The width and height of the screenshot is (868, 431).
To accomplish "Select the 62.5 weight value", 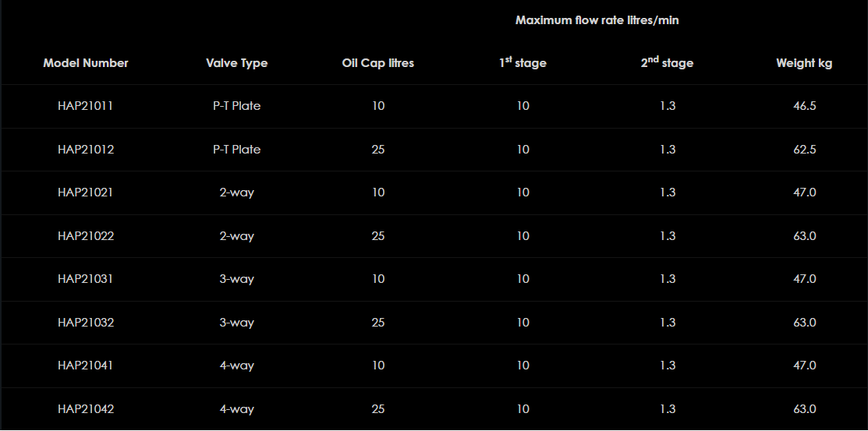I will click(x=804, y=150).
